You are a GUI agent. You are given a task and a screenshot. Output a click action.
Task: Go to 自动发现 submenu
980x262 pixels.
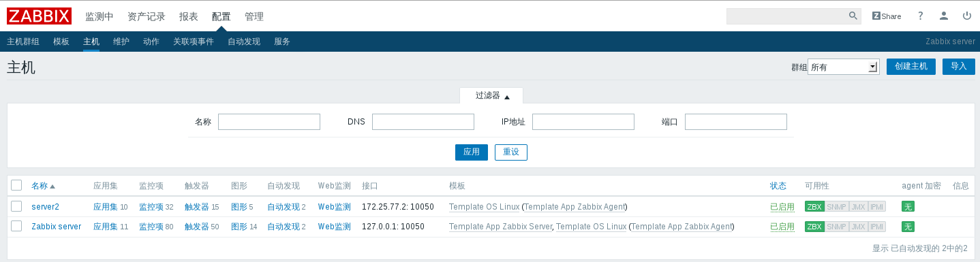[244, 42]
